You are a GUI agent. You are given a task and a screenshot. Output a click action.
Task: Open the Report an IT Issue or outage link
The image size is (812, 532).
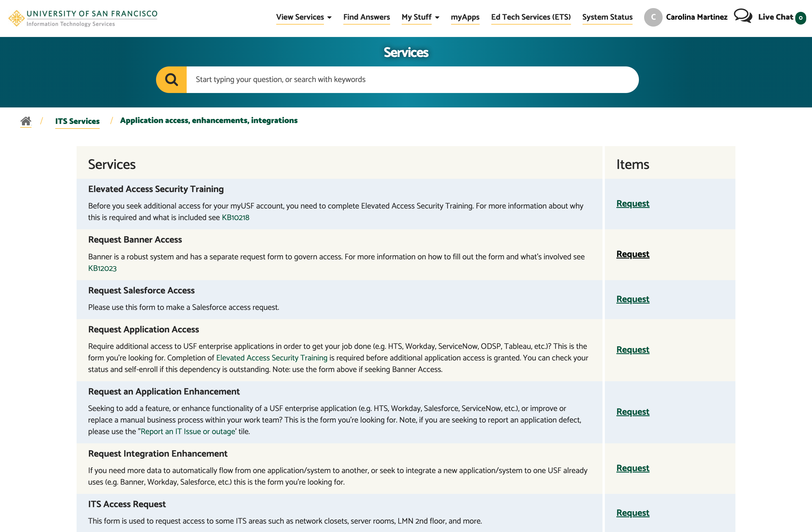(188, 431)
